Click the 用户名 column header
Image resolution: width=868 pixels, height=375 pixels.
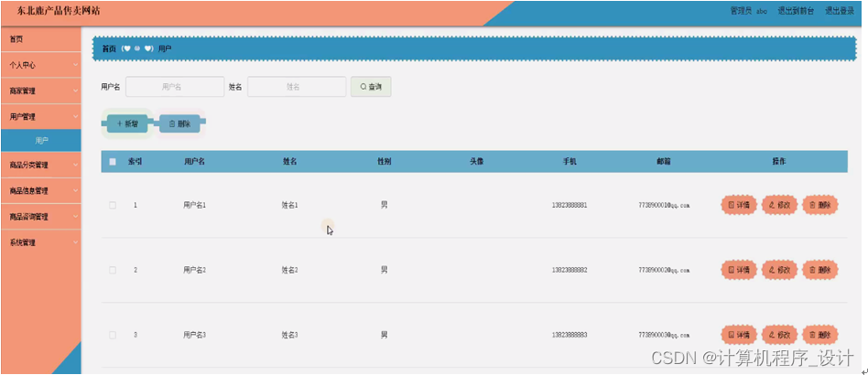click(194, 162)
